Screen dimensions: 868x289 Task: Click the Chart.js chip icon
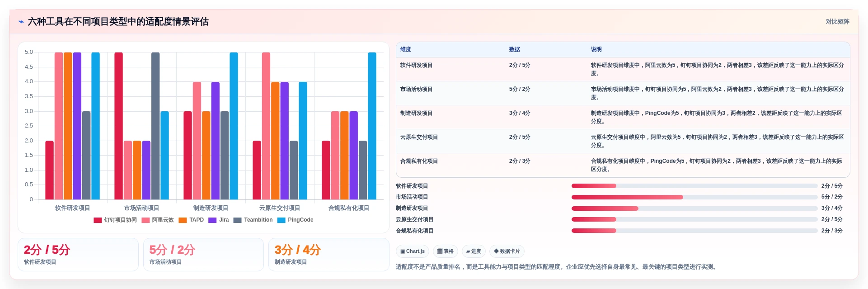click(403, 251)
